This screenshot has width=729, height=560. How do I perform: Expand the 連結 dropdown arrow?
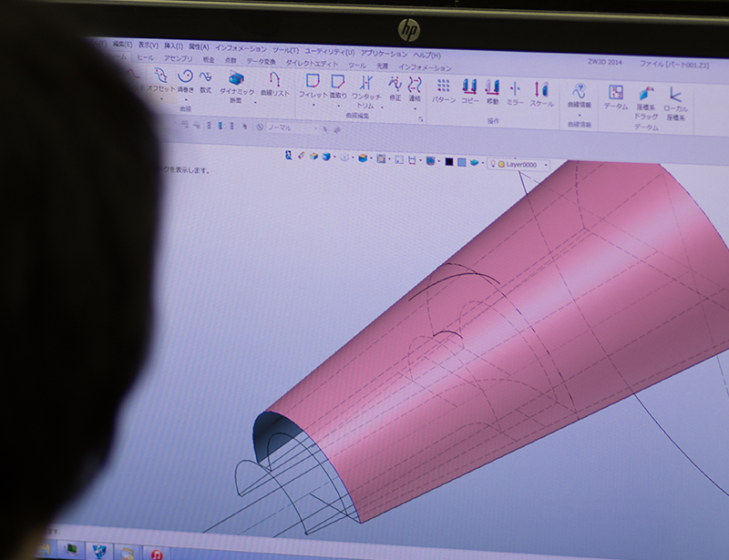point(415,108)
